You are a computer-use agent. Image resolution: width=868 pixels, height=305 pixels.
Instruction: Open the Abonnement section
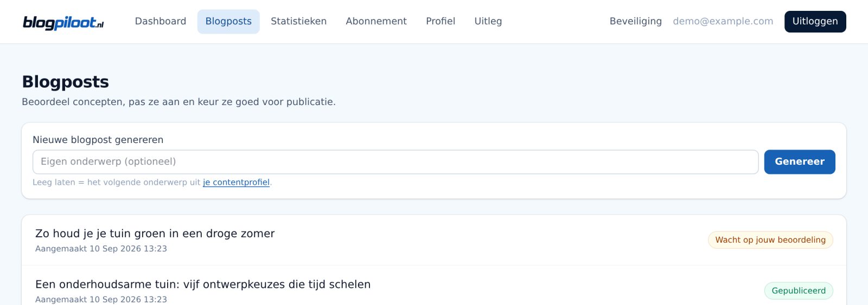[376, 22]
